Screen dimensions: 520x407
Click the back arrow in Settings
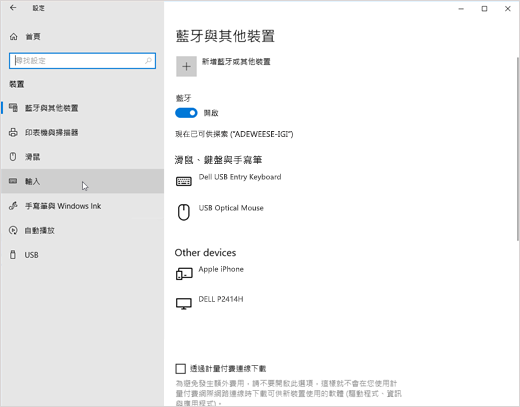pos(13,8)
